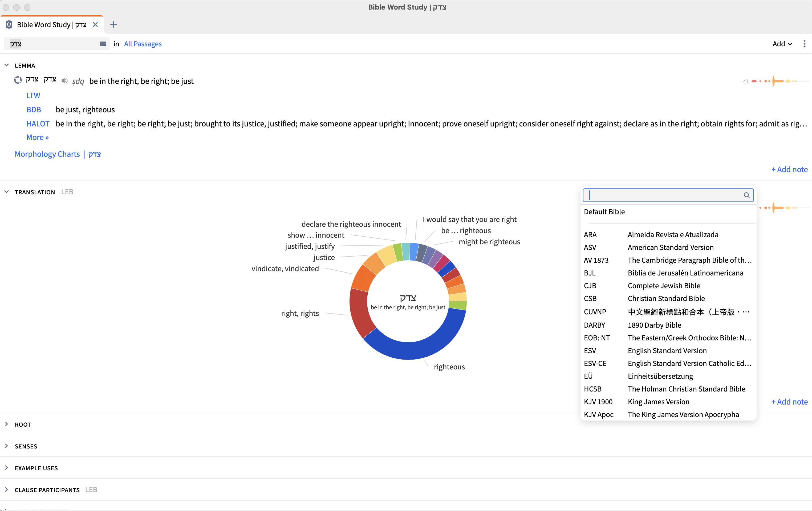The width and height of the screenshot is (812, 511).
Task: Choose KJV 1900 King James Version
Action: (x=668, y=402)
